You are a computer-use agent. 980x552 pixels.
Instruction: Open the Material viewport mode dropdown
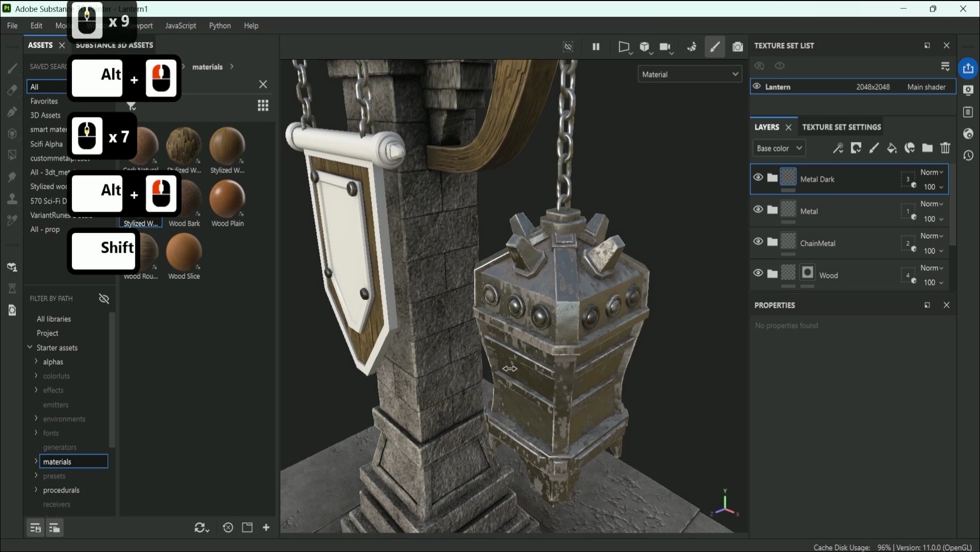(690, 75)
